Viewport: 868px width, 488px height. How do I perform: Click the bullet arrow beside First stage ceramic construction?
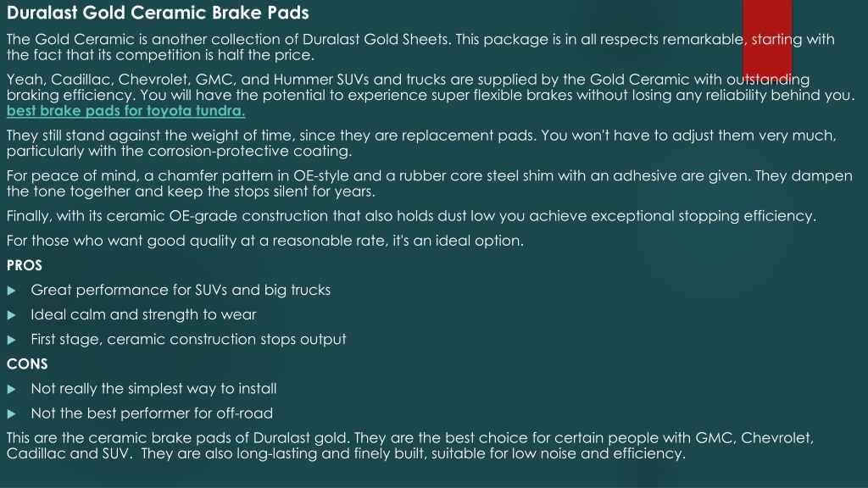(11, 340)
